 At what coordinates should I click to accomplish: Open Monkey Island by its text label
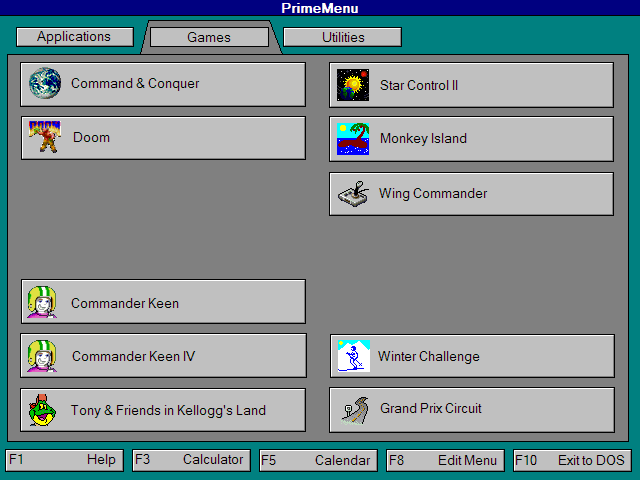click(423, 138)
